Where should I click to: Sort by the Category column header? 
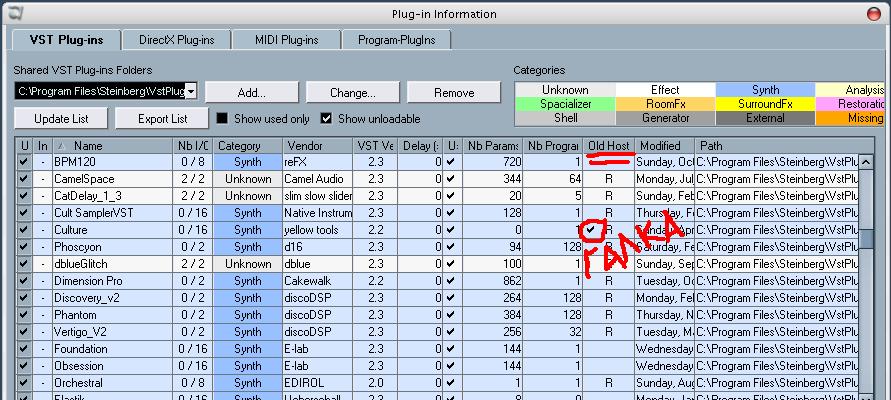[x=248, y=146]
